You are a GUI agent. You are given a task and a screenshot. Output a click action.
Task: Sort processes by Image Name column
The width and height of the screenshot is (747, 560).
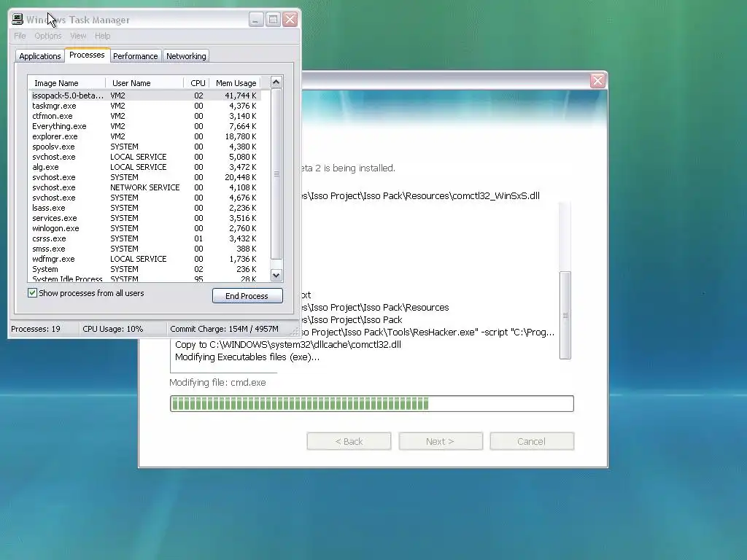(66, 83)
